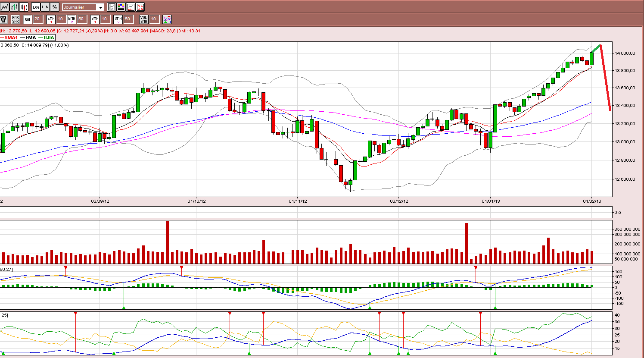Click the 01/11/12 date label

tap(298, 201)
